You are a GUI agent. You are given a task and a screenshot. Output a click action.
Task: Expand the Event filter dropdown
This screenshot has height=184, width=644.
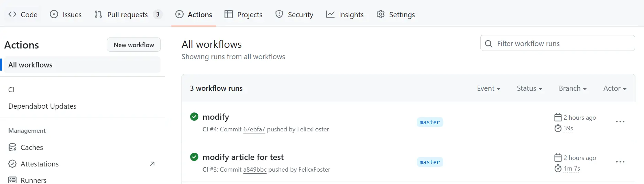point(489,88)
